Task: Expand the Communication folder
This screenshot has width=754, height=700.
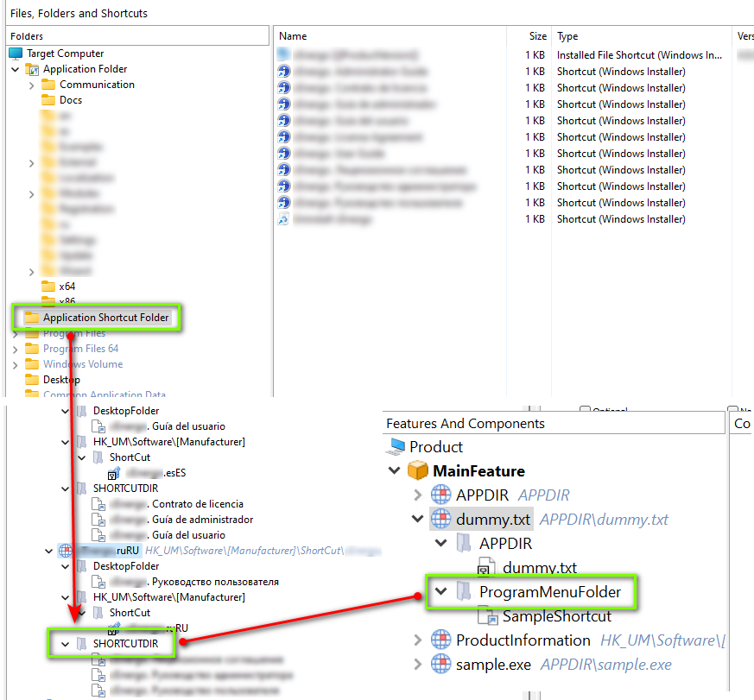Action: point(32,85)
